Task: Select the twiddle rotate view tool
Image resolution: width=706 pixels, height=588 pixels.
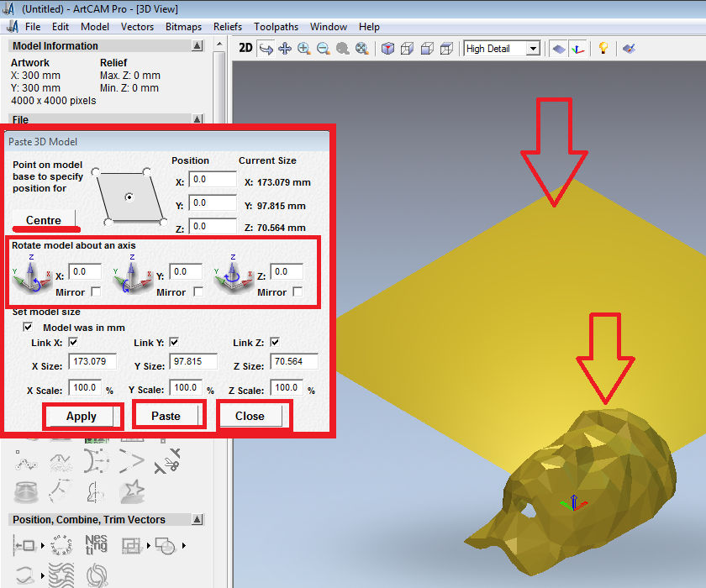Action: coord(266,49)
